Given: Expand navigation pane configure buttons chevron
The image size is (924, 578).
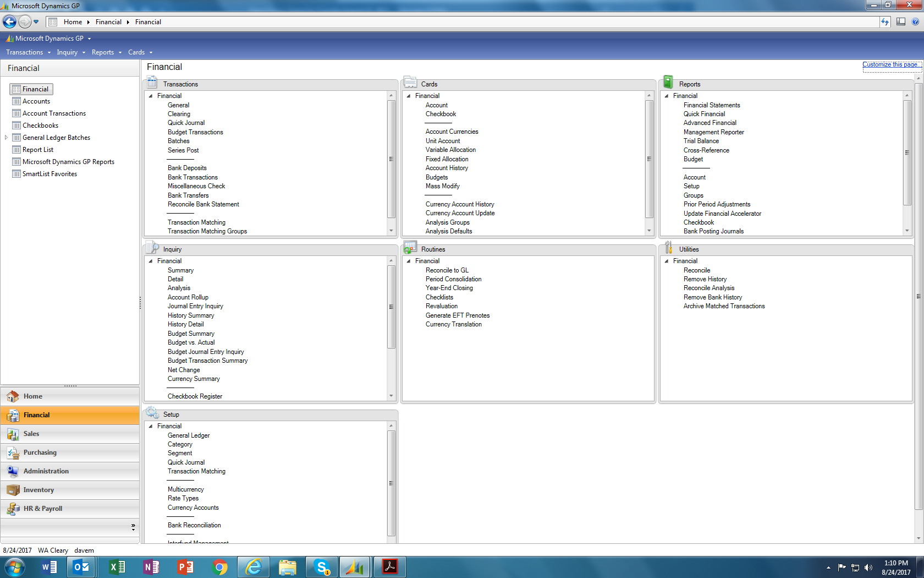Looking at the screenshot, I should coord(133,527).
